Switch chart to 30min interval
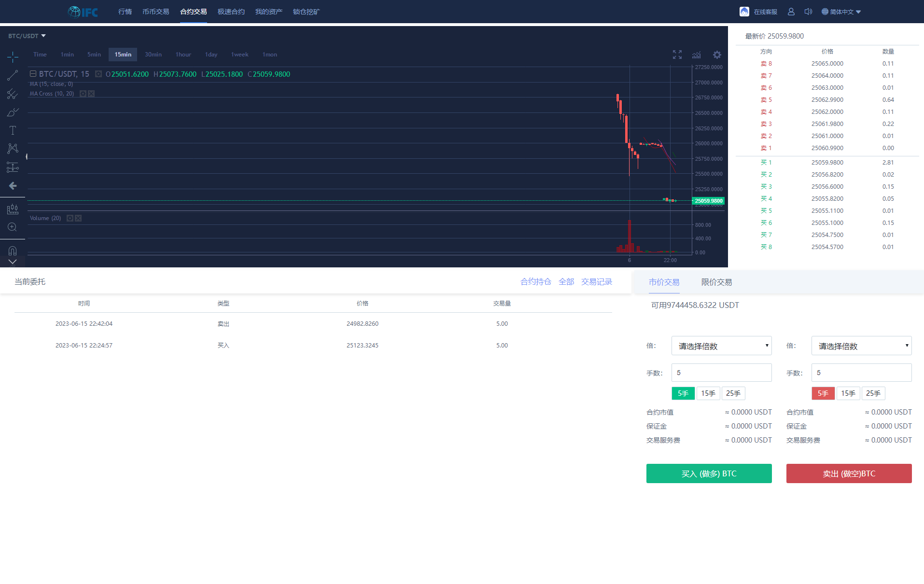Screen dimensions: 924x584 (153, 55)
